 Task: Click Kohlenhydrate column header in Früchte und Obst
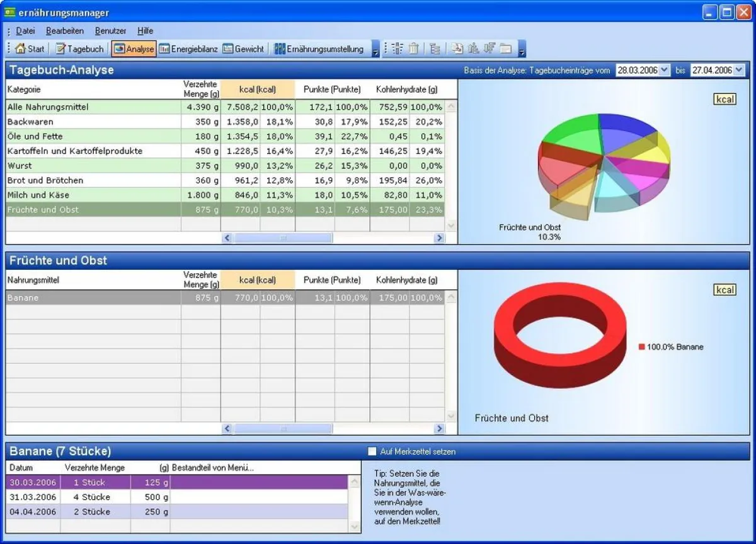(x=406, y=280)
